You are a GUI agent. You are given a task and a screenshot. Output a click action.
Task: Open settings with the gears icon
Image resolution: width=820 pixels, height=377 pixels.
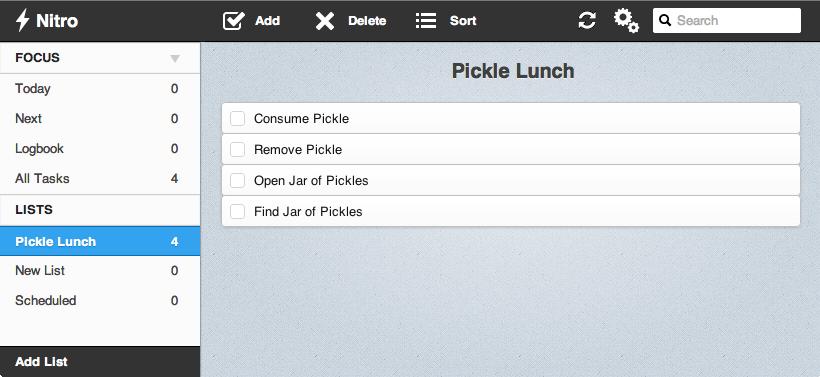click(x=626, y=21)
